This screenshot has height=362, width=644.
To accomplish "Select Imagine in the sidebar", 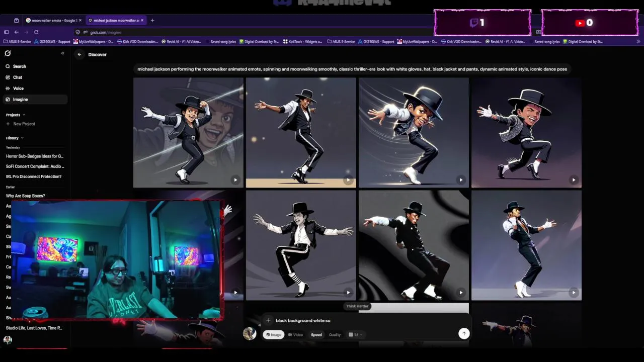I will tap(35, 100).
